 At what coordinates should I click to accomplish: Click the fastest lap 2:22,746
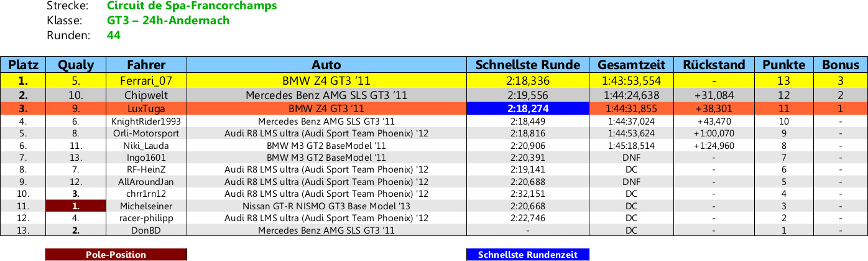528,218
